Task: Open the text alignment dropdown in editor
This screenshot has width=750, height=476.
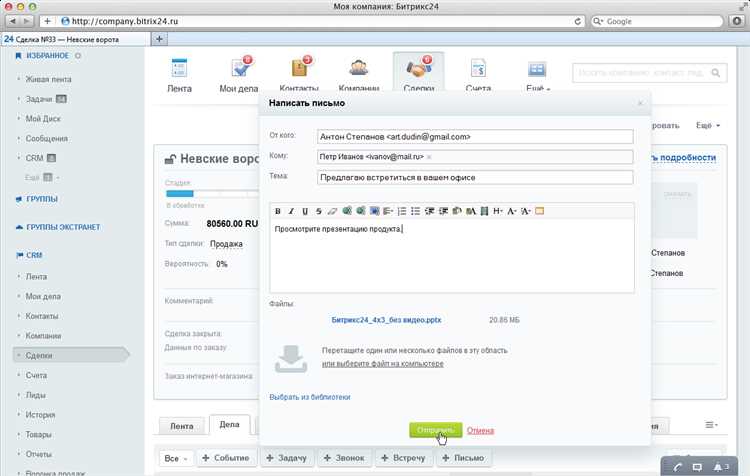Action: (x=388, y=211)
